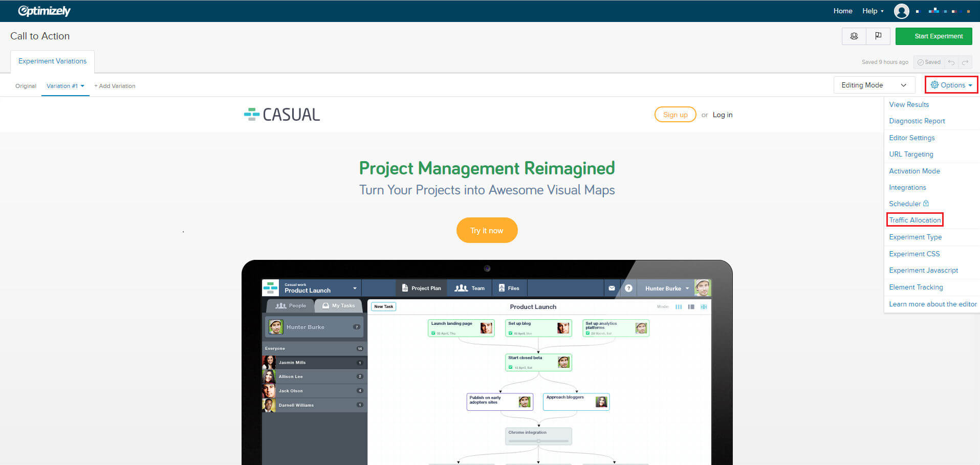Choose Activation Mode menu item

[914, 171]
